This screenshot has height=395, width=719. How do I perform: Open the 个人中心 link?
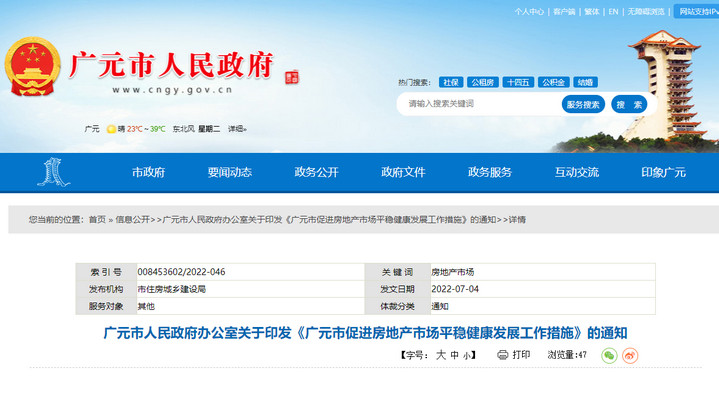click(x=529, y=12)
